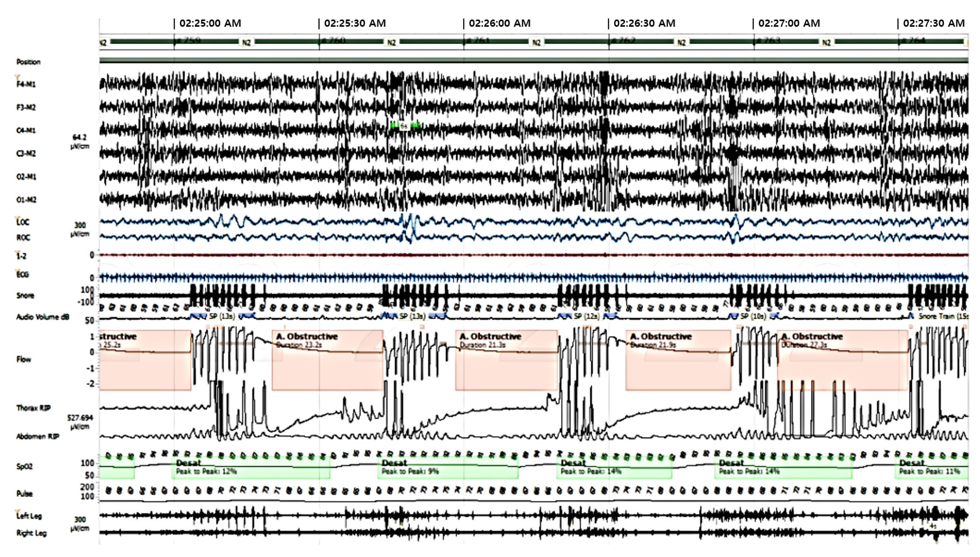The image size is (980, 557).
Task: Click the 02:26:00 AM time marker
Action: click(x=499, y=23)
